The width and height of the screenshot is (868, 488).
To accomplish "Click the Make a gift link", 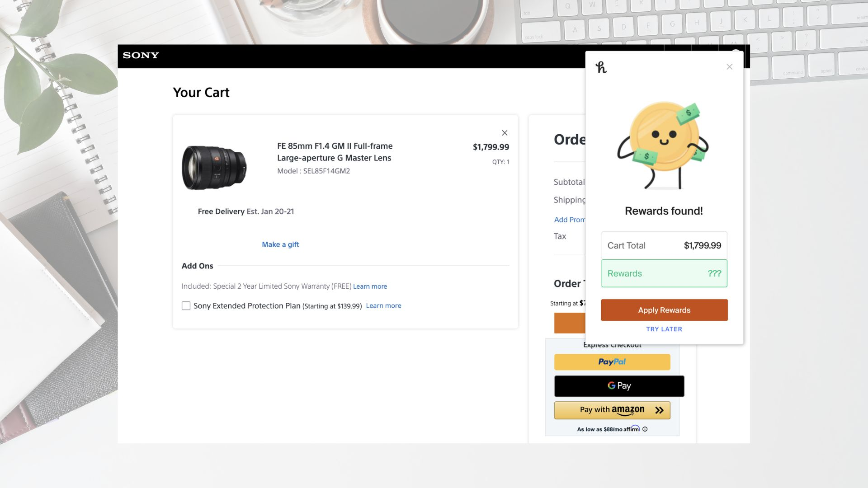I will (x=280, y=244).
